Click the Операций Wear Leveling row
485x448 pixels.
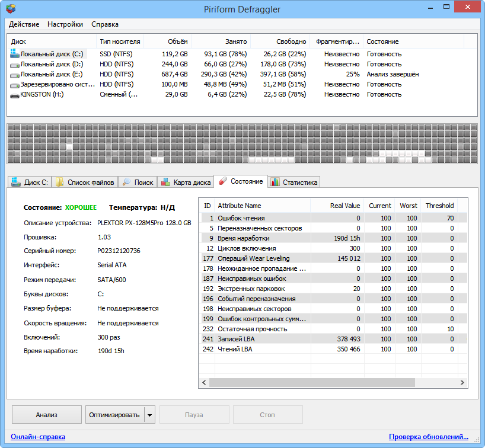pyautogui.click(x=333, y=258)
